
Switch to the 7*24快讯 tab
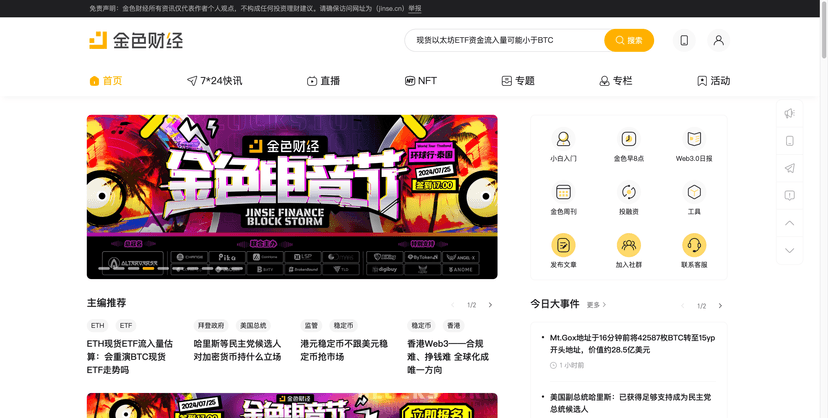(x=214, y=81)
